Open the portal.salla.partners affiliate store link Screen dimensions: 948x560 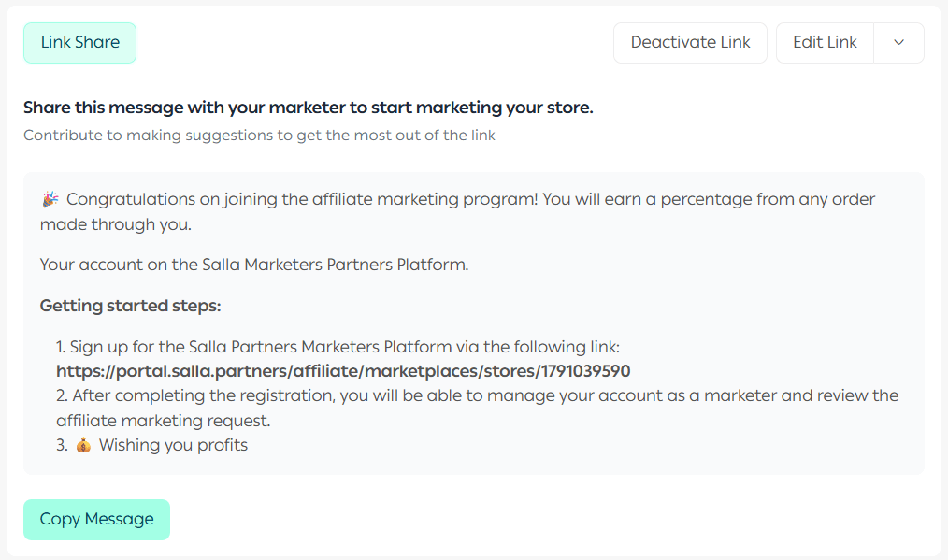342,371
